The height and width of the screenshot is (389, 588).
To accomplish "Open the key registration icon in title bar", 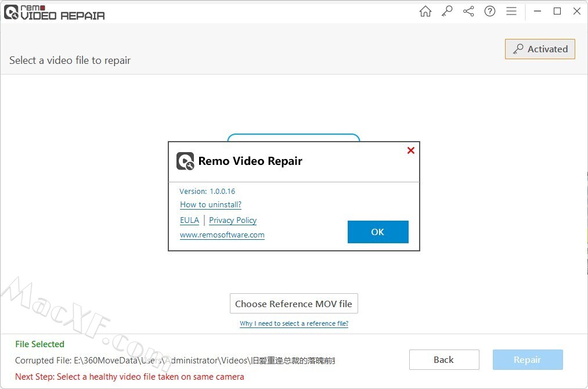I will [x=447, y=12].
